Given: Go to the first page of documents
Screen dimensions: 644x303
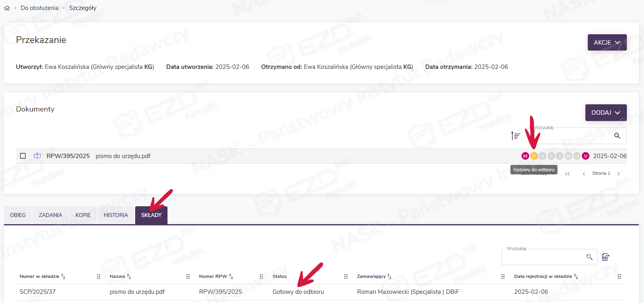Looking at the screenshot, I should [567, 174].
